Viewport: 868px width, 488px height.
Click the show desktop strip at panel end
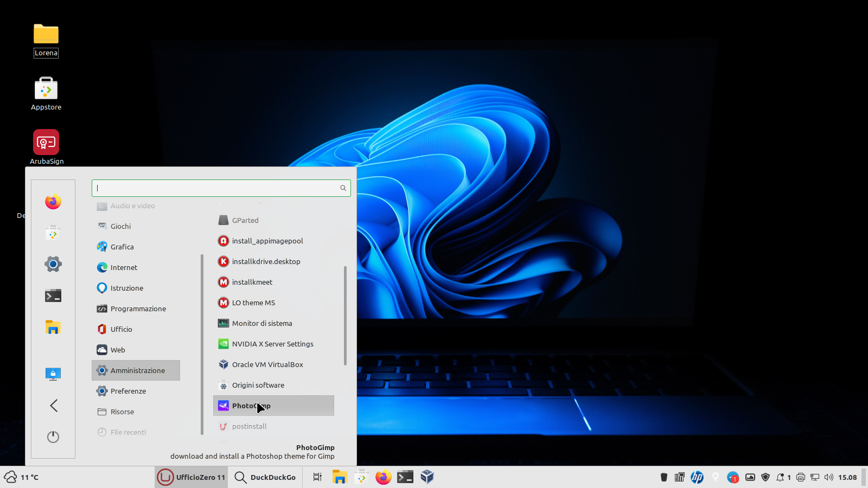[864, 477]
